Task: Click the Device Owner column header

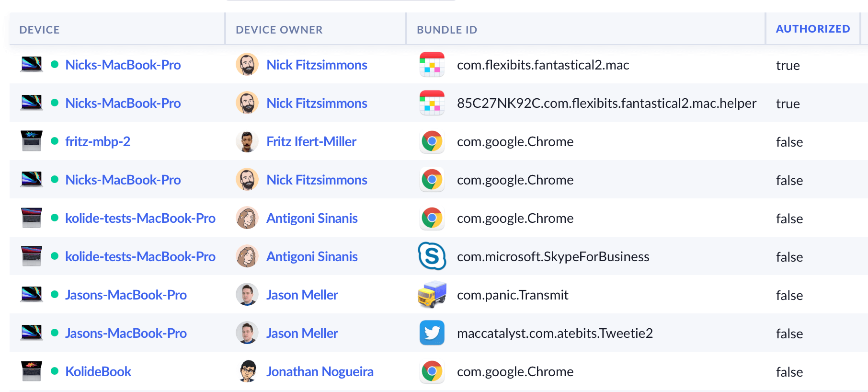Action: click(279, 30)
